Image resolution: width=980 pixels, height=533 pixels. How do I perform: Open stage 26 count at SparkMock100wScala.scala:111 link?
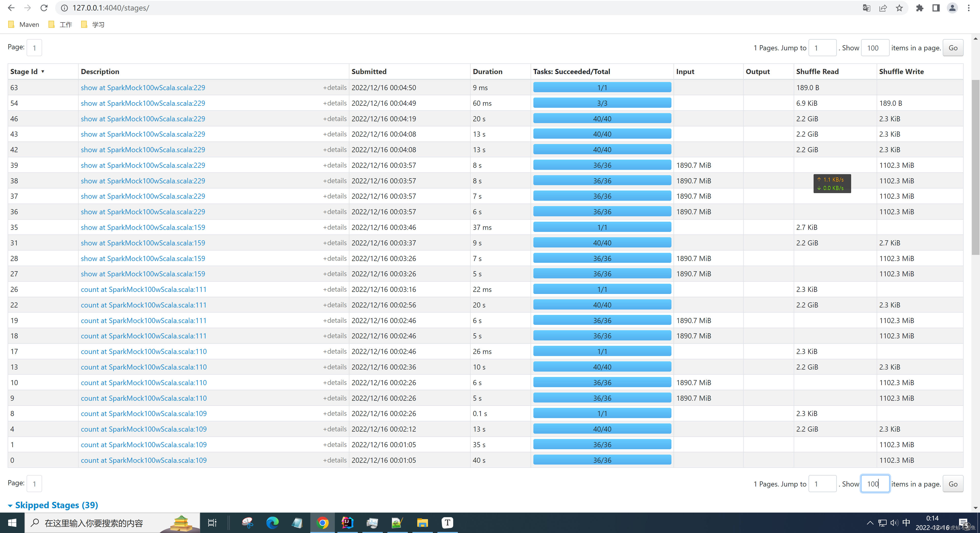[143, 289]
